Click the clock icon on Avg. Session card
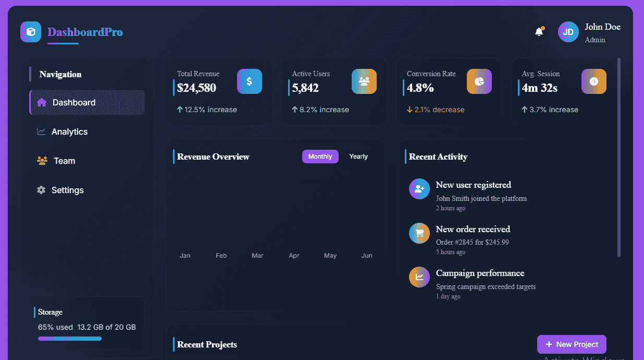 594,81
